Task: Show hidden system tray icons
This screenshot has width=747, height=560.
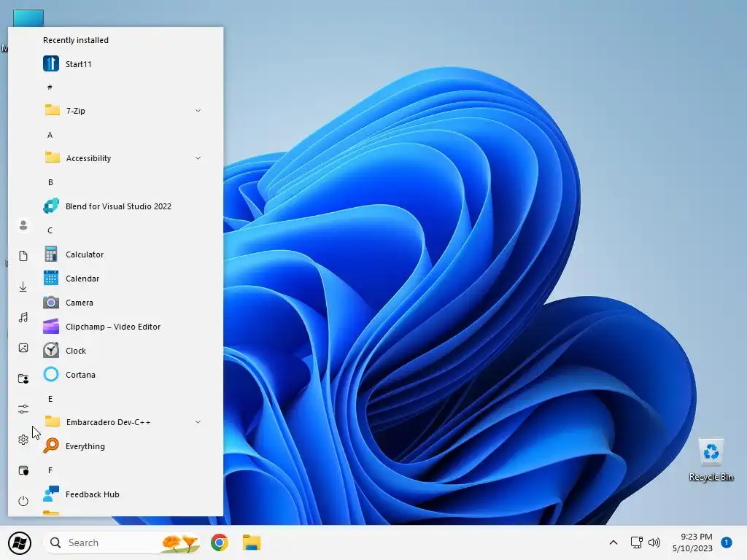Action: (x=614, y=542)
